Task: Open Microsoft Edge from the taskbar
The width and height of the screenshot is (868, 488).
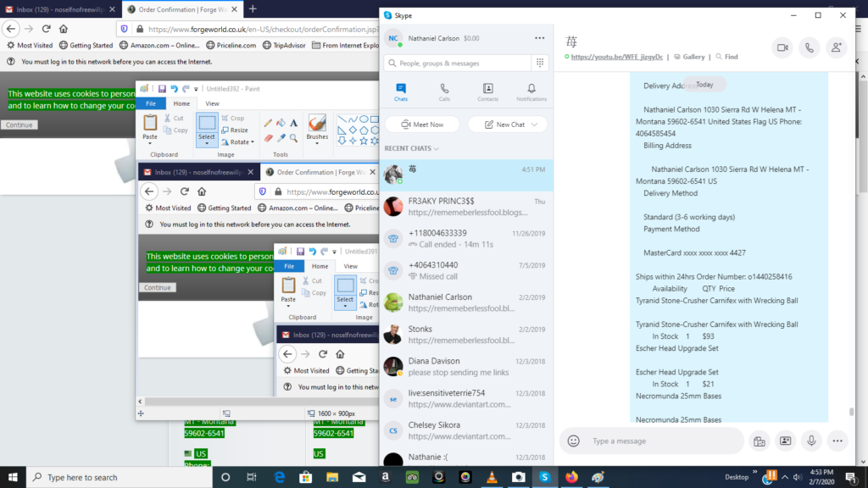Action: [280, 477]
